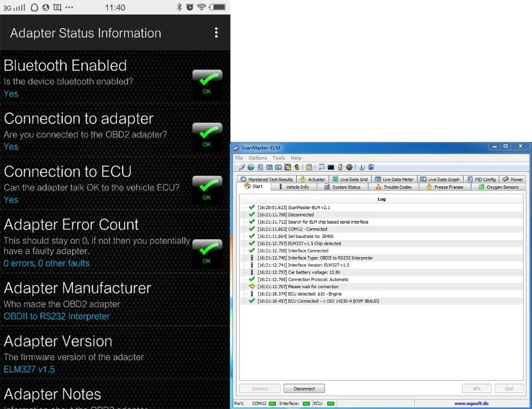
Task: Click the blue info circle toolbar icon
Action: pos(362,167)
